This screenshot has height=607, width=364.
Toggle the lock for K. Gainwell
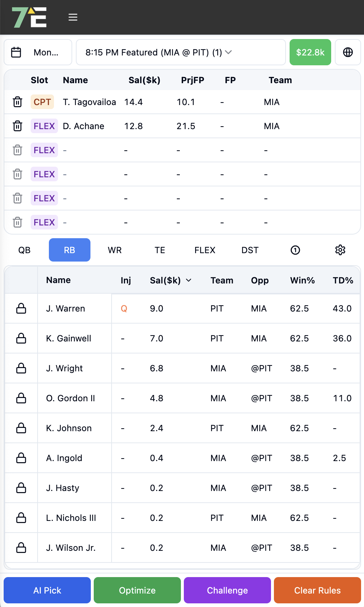22,338
